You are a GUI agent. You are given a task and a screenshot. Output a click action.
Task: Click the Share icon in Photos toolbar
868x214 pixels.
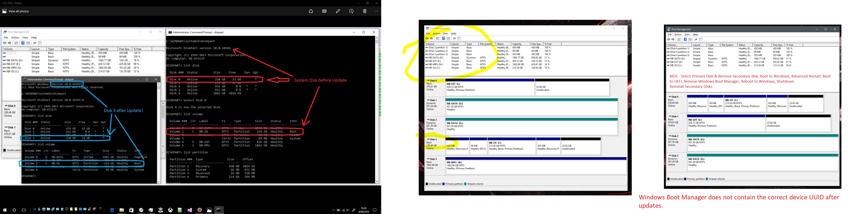click(311, 11)
